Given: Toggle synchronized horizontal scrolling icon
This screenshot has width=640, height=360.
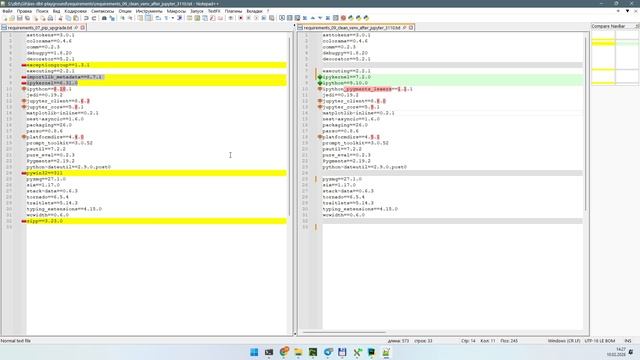Looking at the screenshot, I should pos(148,18).
